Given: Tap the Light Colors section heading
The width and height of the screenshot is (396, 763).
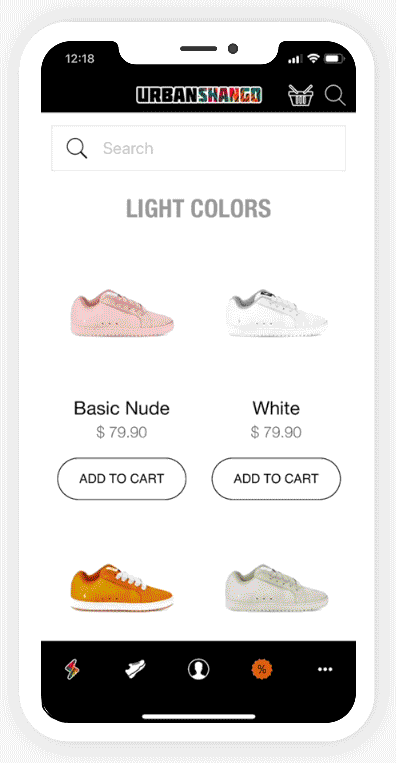Looking at the screenshot, I should click(x=198, y=209).
